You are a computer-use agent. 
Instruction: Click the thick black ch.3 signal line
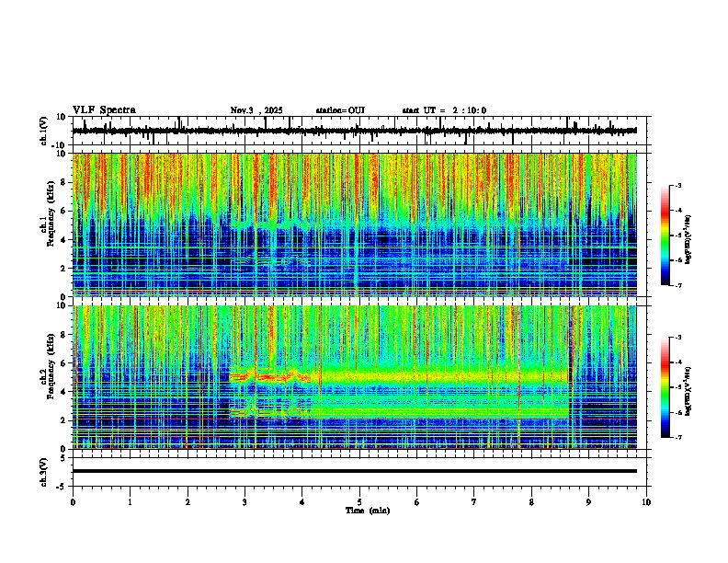(x=355, y=471)
